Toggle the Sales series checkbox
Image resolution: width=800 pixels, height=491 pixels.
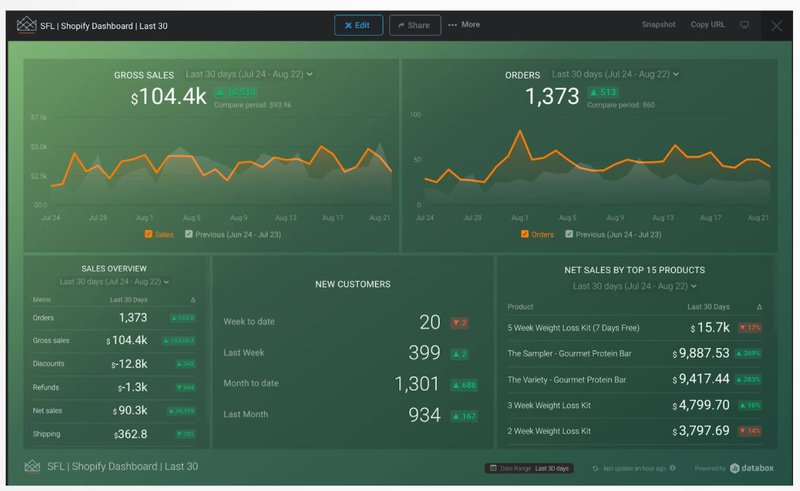click(148, 234)
